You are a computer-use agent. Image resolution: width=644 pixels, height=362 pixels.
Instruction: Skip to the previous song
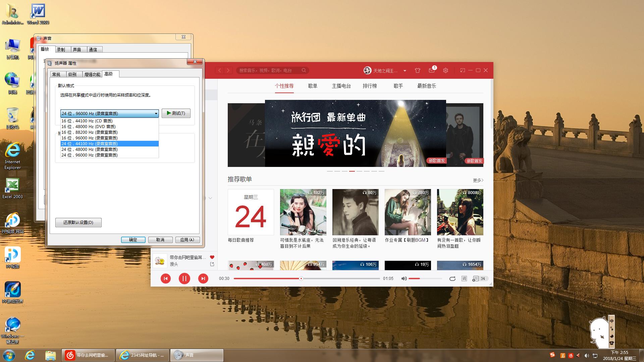166,279
